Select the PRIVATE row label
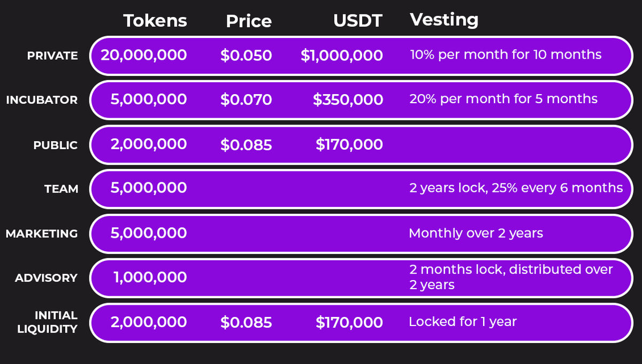Viewport: 642px width, 364px height. pos(52,56)
